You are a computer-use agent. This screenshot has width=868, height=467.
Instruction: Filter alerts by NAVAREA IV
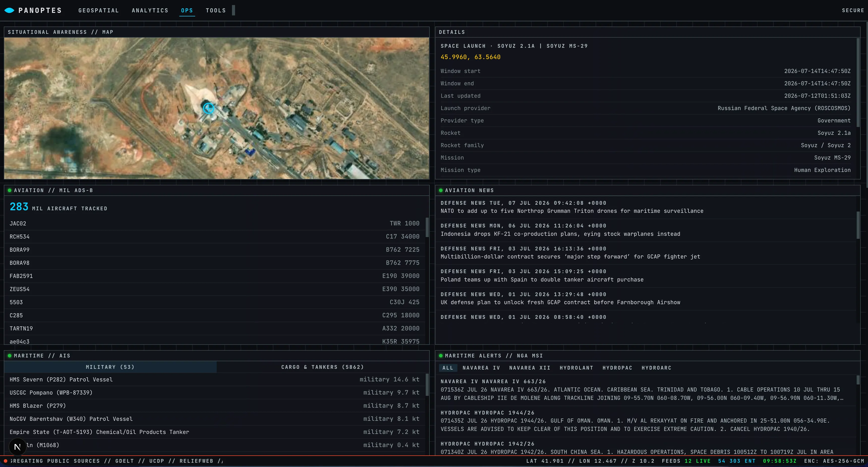[481, 368]
